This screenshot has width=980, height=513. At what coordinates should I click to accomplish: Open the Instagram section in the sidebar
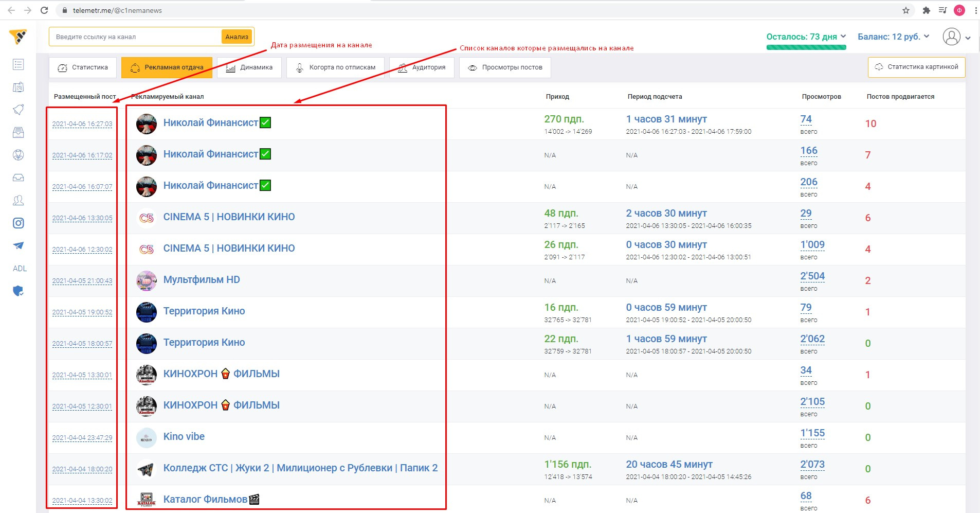[18, 223]
